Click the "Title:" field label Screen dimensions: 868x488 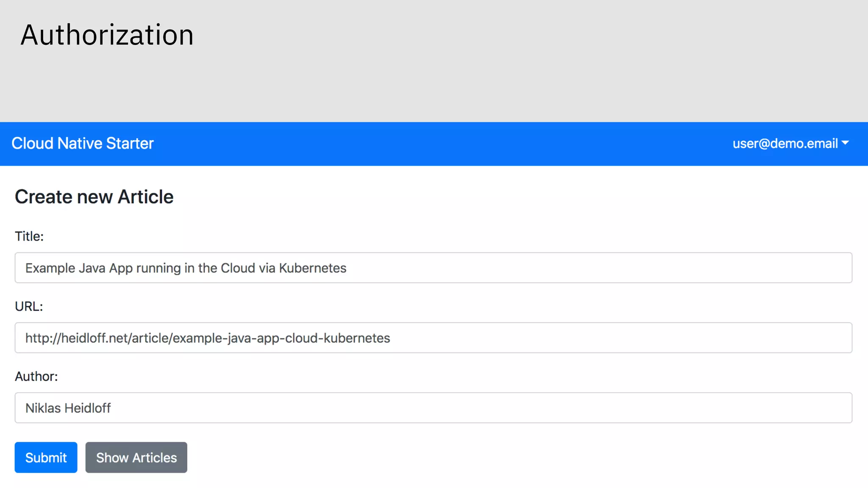(29, 236)
